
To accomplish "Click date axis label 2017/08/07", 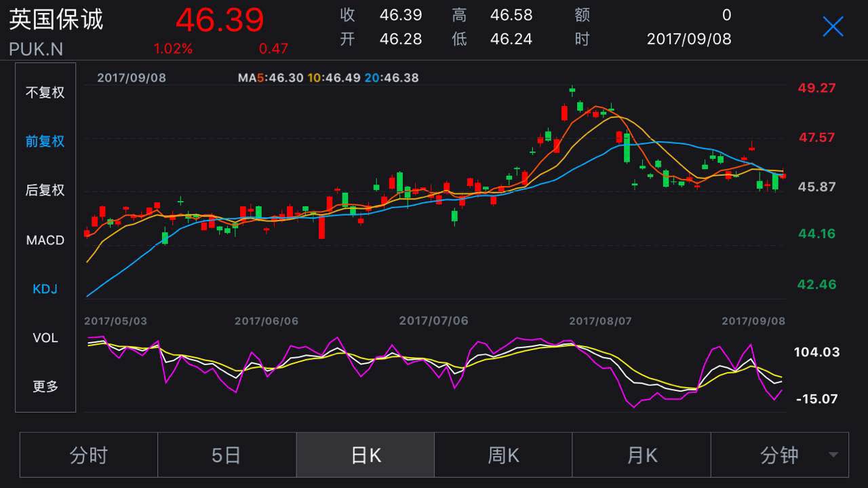I will [x=600, y=321].
